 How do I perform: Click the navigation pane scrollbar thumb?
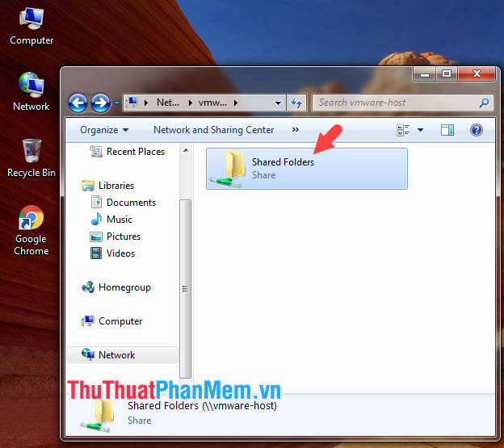(x=185, y=289)
